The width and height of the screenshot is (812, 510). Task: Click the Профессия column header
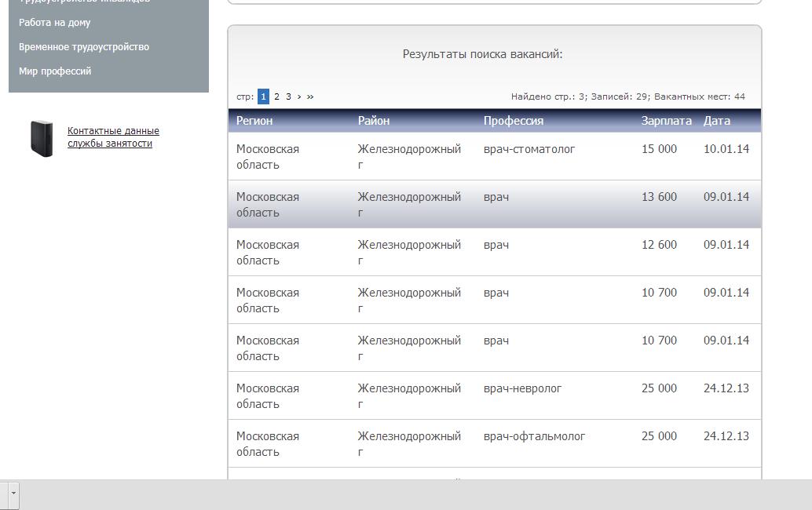(514, 121)
